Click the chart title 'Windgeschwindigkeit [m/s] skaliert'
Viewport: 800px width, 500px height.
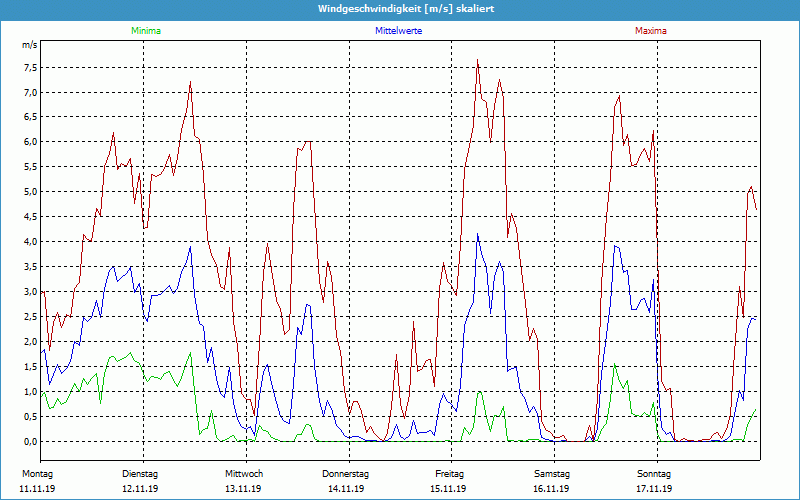click(406, 9)
